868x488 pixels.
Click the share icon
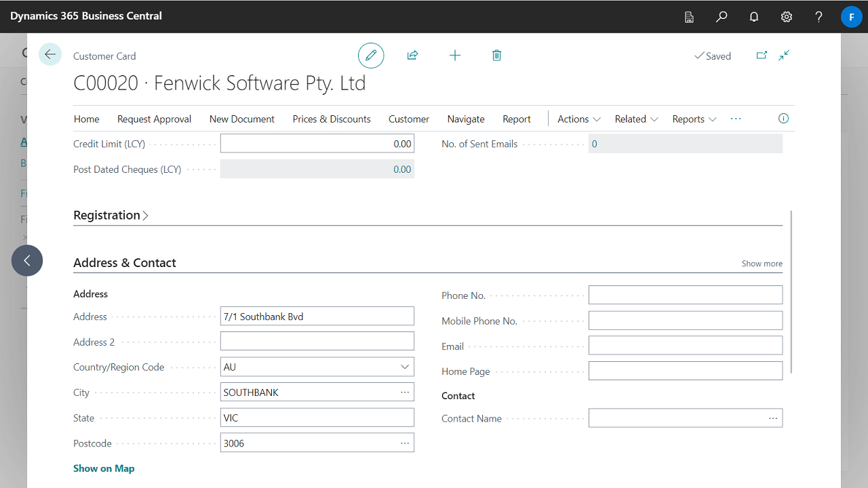(412, 56)
